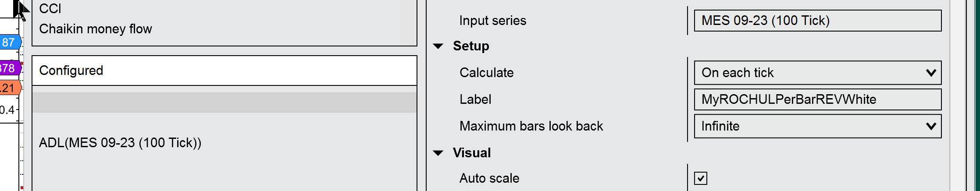Click the blue 87 price marker

tap(10, 42)
